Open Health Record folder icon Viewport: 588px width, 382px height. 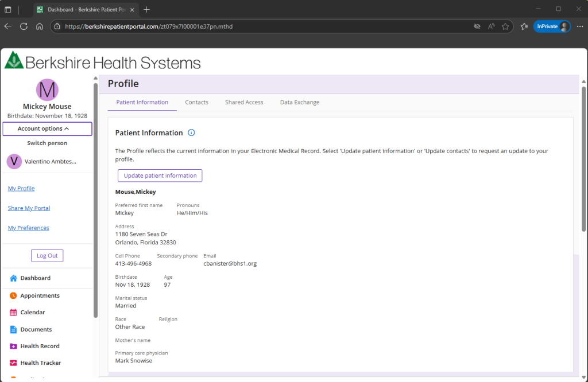[x=13, y=346]
